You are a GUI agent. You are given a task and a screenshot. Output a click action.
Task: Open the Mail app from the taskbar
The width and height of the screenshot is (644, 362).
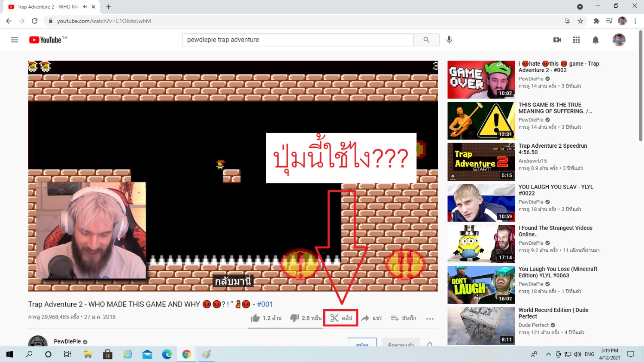point(147,354)
